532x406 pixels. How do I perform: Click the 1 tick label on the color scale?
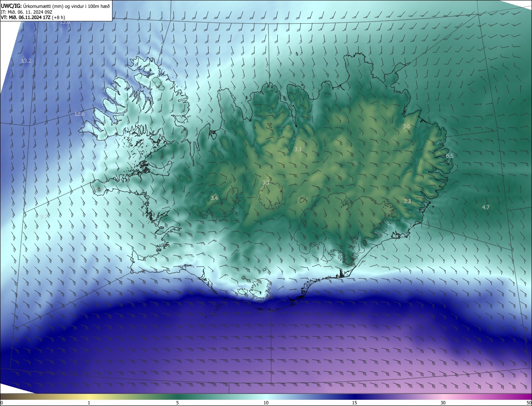89,403
